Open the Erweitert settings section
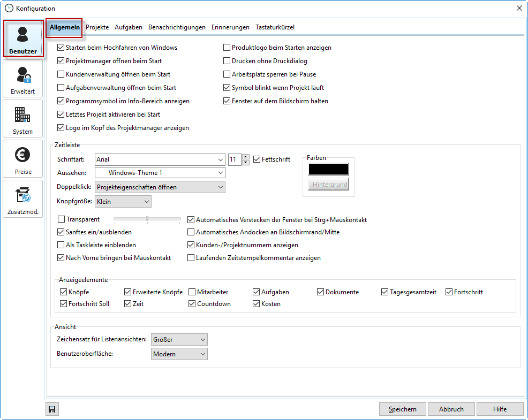The height and width of the screenshot is (420, 528). click(x=22, y=79)
